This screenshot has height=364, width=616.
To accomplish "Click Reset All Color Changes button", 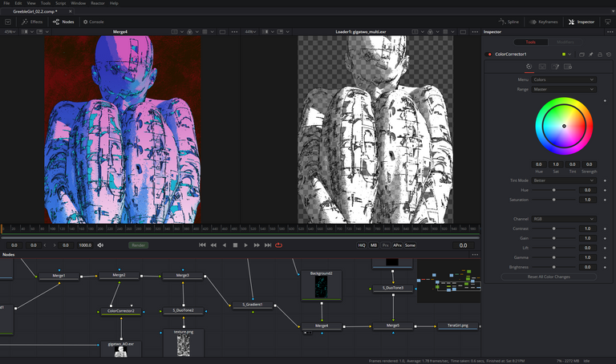I will tap(549, 277).
